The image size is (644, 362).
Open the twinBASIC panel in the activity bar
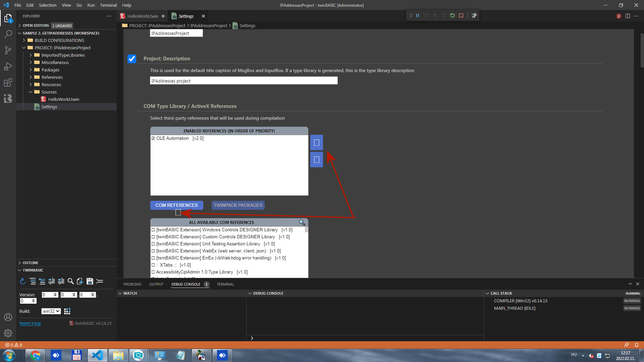[8, 99]
